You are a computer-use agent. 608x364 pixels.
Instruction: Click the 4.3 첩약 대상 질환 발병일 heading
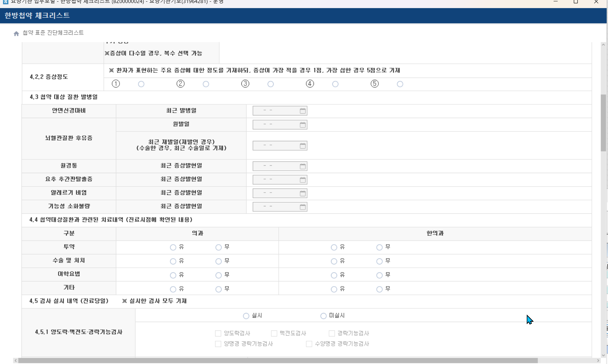(63, 97)
